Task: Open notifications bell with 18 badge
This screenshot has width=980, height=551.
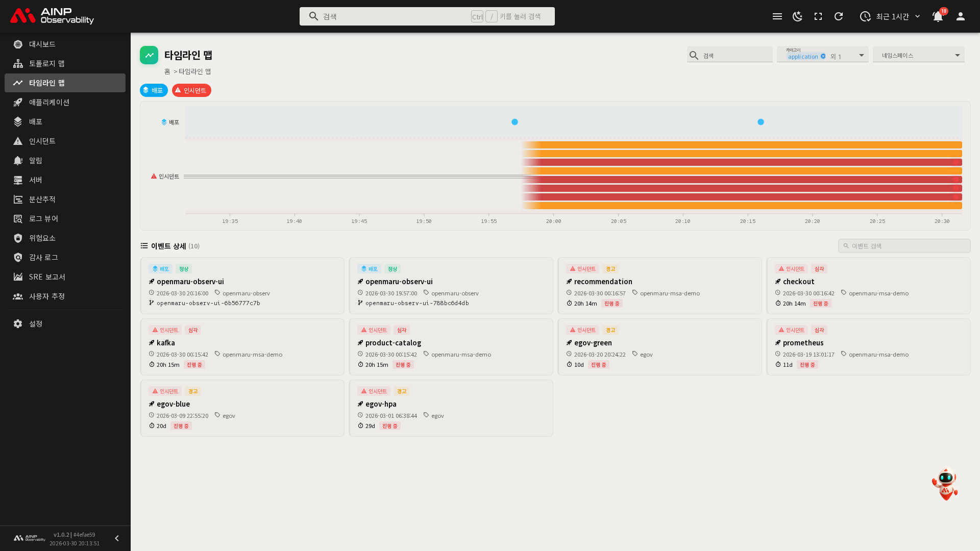Action: pos(938,16)
